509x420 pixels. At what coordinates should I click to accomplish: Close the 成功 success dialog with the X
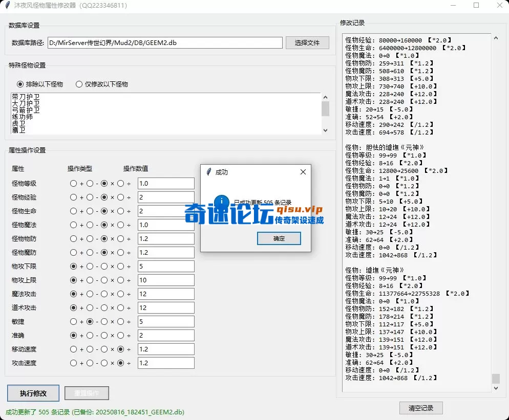(x=303, y=172)
